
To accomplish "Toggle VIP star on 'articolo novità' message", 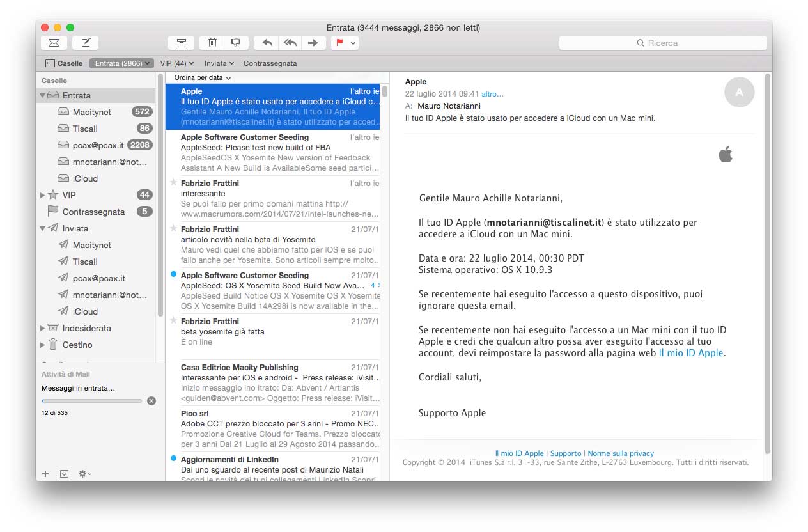I will click(173, 228).
